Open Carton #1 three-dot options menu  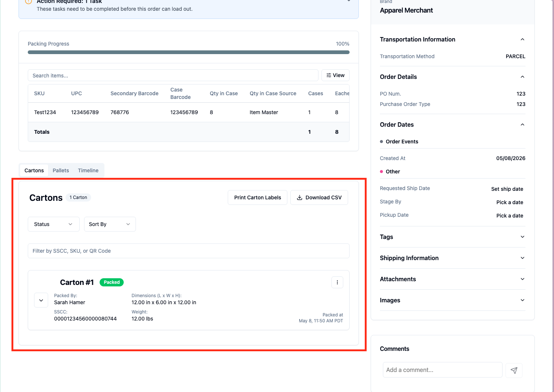[337, 282]
